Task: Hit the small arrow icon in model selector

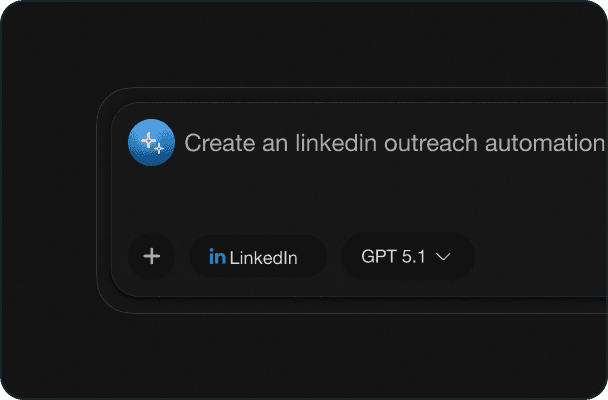Action: [x=443, y=257]
